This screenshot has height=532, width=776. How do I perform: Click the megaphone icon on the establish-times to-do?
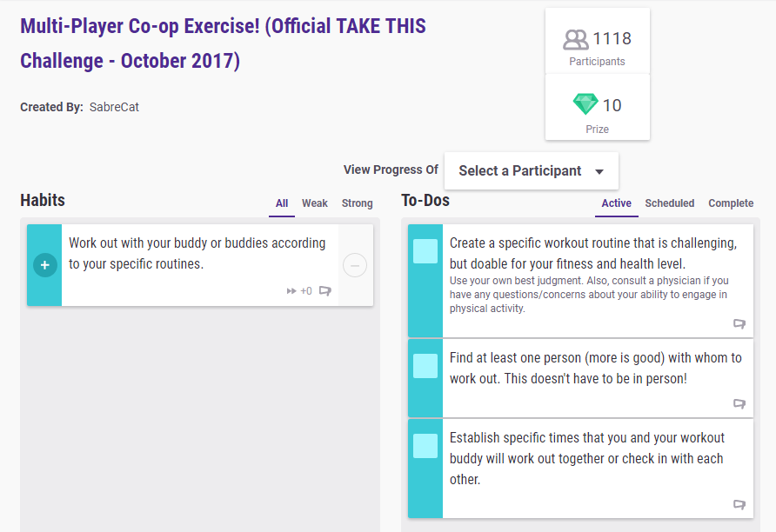click(x=739, y=504)
